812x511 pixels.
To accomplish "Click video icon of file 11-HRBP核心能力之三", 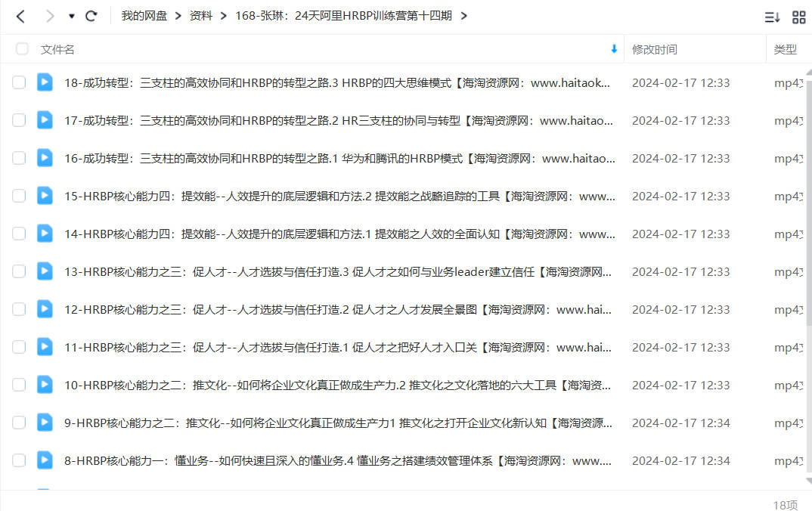I will [45, 347].
